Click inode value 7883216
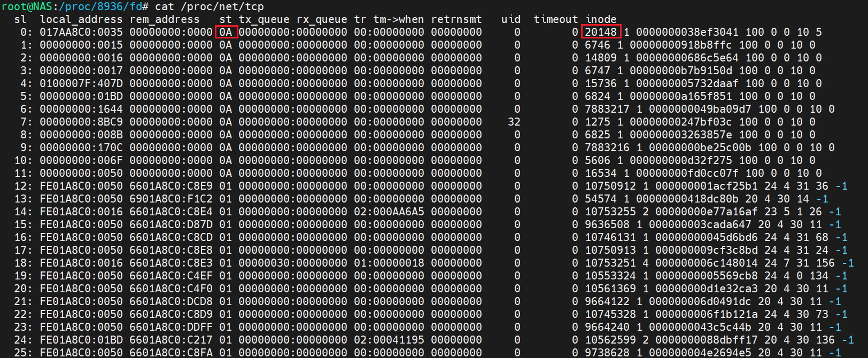This screenshot has width=868, height=358. [607, 147]
